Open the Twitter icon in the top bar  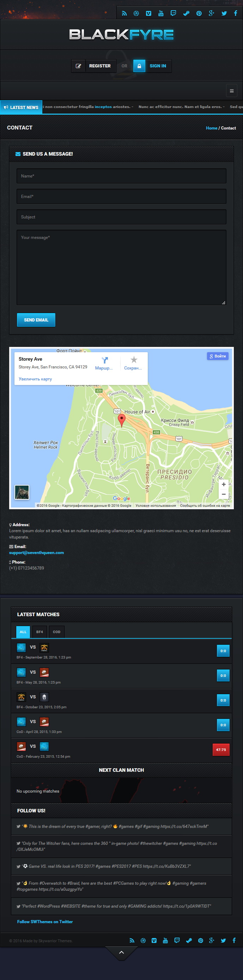pos(224,13)
